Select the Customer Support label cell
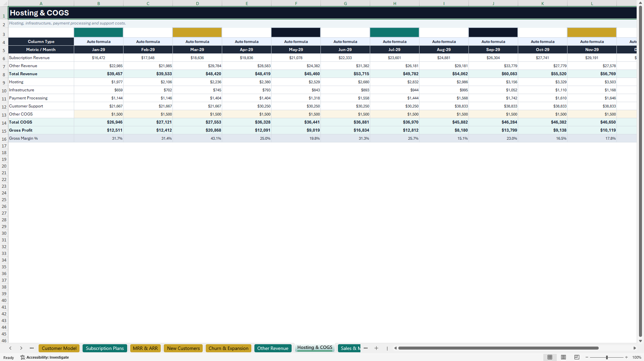The width and height of the screenshot is (644, 361). pos(41,106)
